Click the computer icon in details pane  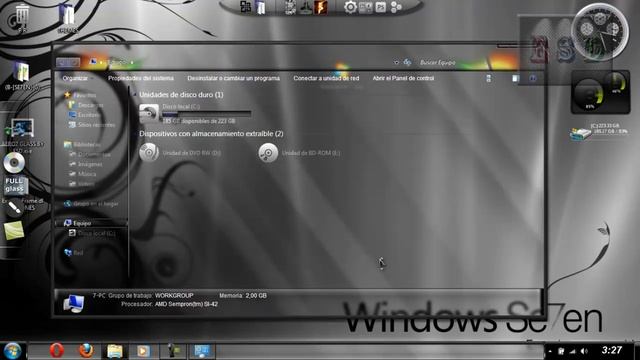click(x=73, y=303)
